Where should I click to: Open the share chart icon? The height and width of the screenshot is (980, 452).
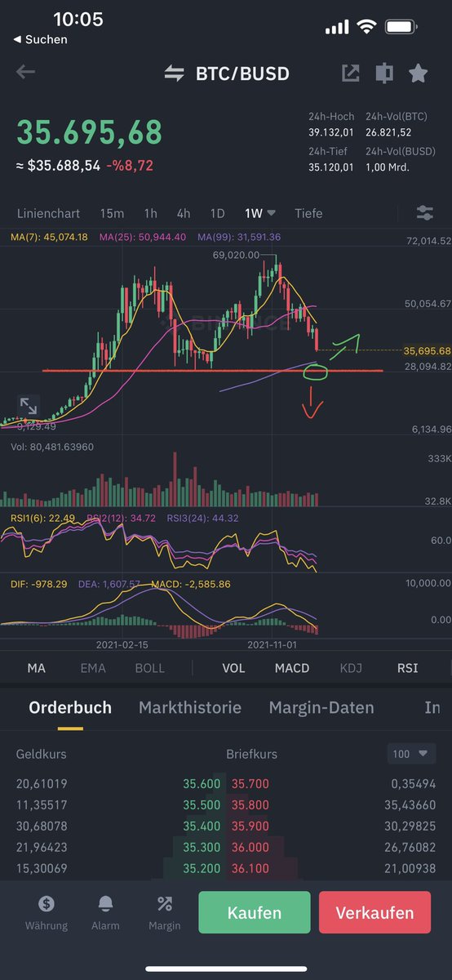click(350, 73)
